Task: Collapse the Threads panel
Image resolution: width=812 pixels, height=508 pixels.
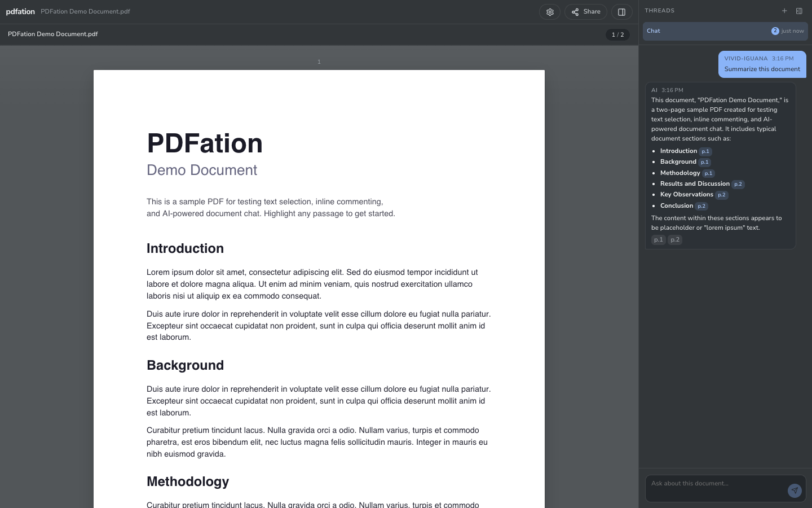Action: 799,11
